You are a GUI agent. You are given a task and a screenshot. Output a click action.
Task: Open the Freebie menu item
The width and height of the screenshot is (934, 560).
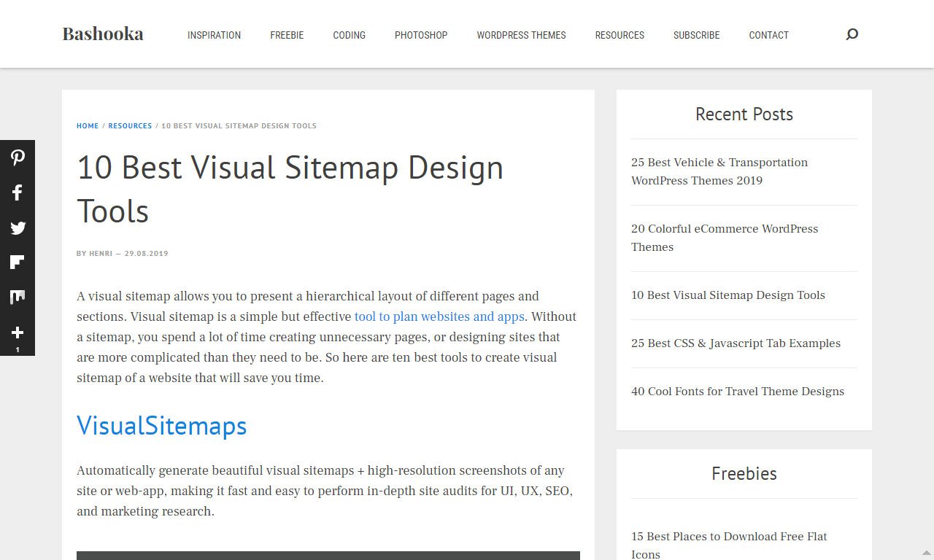coord(287,35)
